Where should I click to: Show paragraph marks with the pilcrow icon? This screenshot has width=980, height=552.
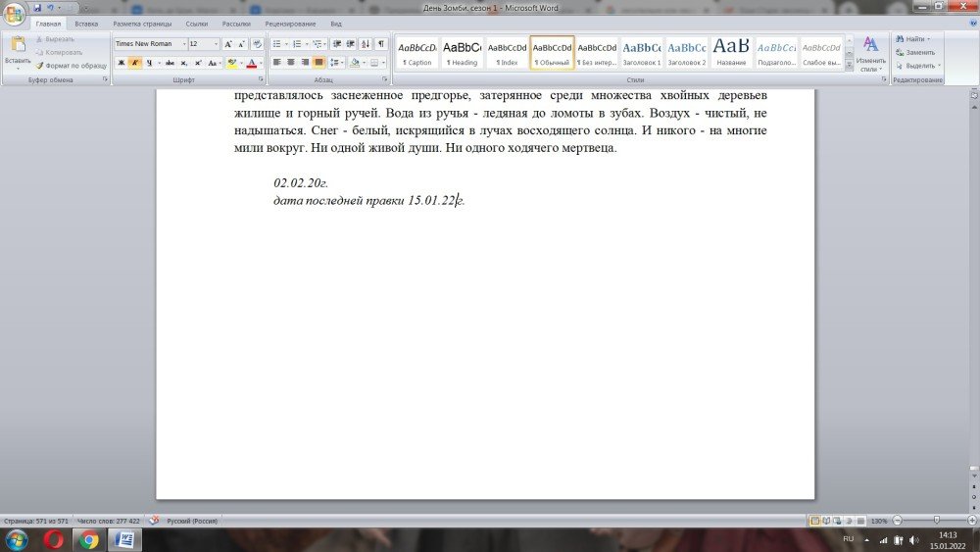(x=381, y=44)
